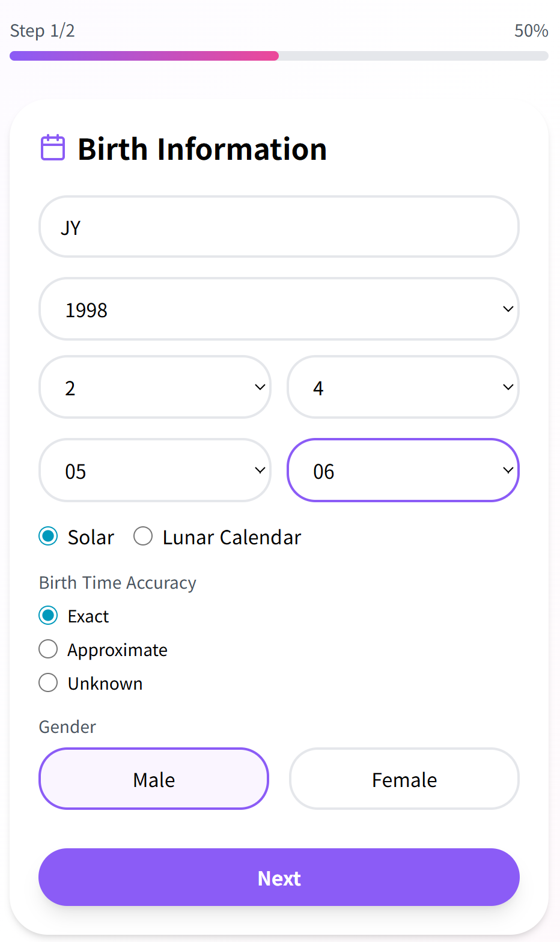Select the Male gender option
Viewport: 560px width, 942px height.
153,779
